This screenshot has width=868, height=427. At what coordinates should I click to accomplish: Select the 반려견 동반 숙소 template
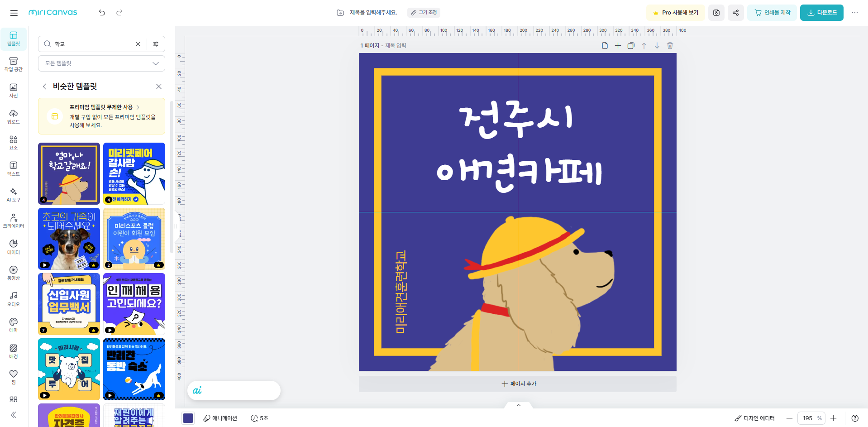[x=134, y=369]
